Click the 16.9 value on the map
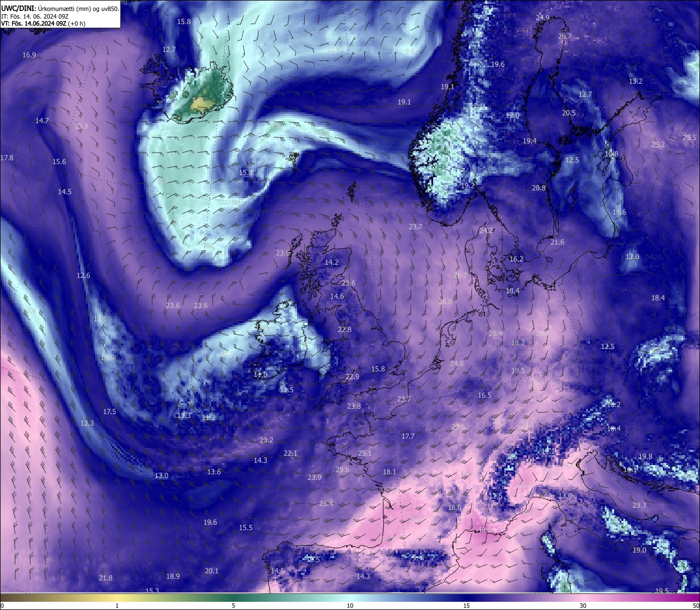The width and height of the screenshot is (700, 610). (x=30, y=55)
